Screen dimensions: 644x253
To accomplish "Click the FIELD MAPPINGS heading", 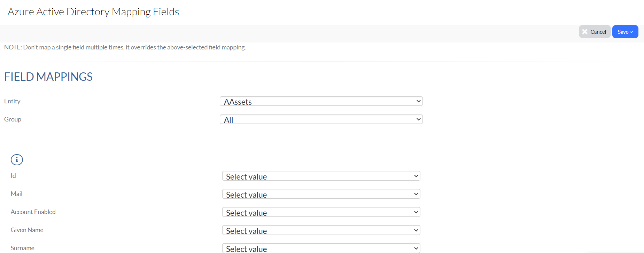I will click(x=48, y=77).
